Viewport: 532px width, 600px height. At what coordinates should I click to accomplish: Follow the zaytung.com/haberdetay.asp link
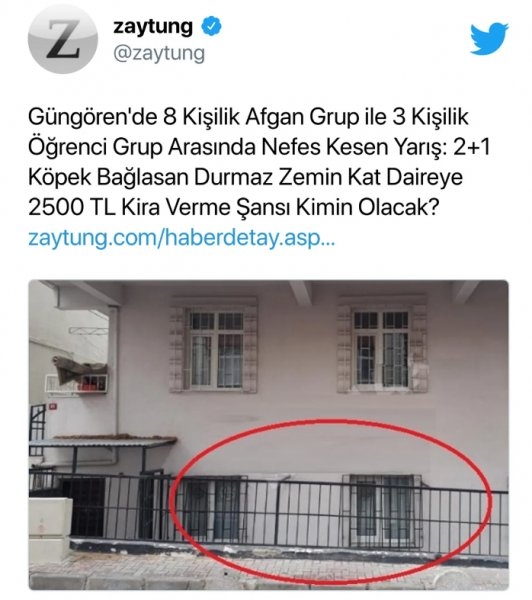pos(182,238)
